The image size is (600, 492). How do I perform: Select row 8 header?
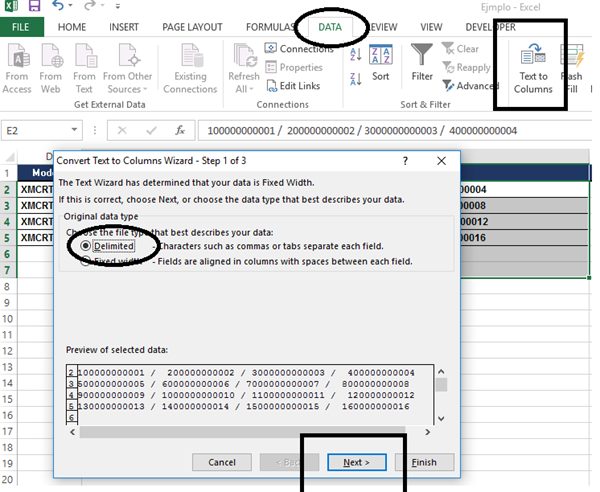pyautogui.click(x=7, y=287)
